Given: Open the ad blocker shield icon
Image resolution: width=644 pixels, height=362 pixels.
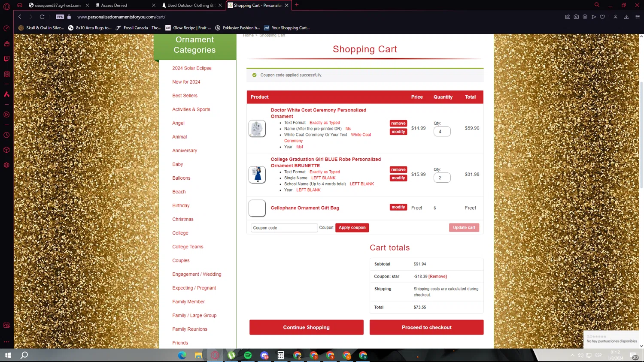Looking at the screenshot, I should click(585, 17).
